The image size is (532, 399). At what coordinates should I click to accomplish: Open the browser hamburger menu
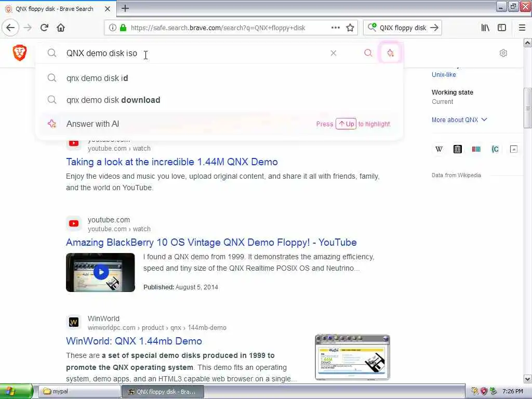pos(522,28)
